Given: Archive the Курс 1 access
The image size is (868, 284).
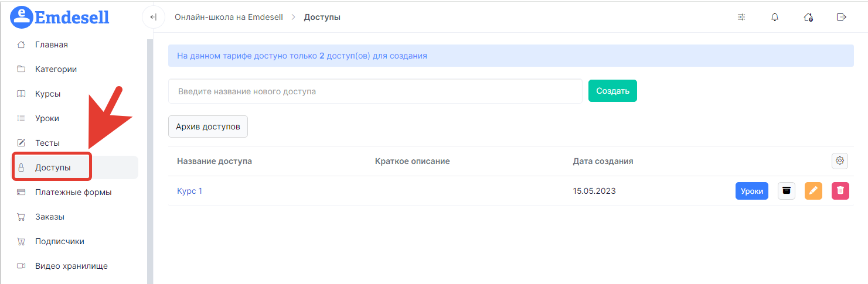Looking at the screenshot, I should pyautogui.click(x=787, y=191).
